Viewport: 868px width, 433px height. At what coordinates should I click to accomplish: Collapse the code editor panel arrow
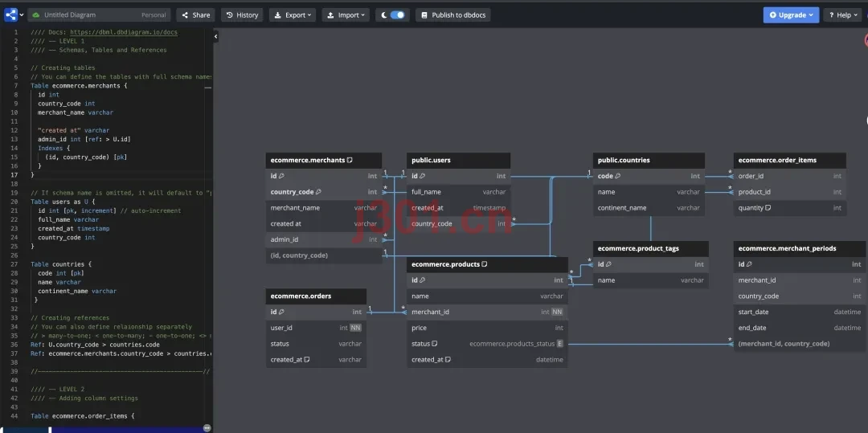pos(216,36)
